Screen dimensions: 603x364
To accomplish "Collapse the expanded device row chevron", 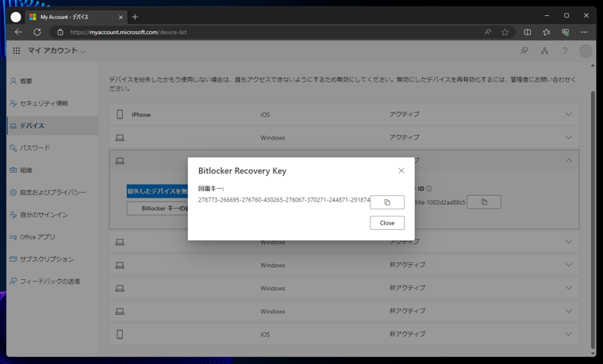I will pos(568,160).
